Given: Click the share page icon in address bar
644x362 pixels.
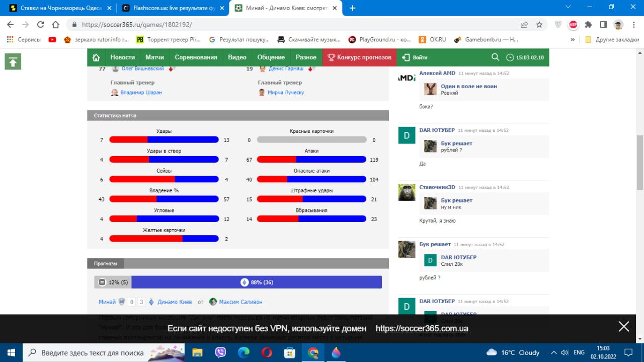Looking at the screenshot, I should coord(524,24).
